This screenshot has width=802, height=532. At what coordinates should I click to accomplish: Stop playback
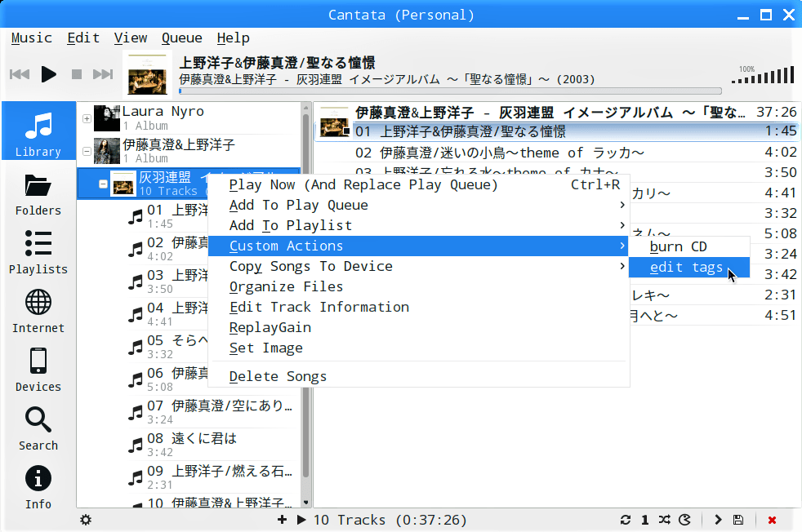[77, 74]
